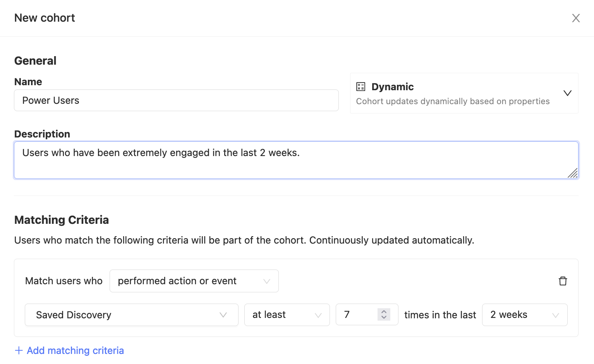594x364 pixels.
Task: Click the 'times in the last' label
Action: point(440,315)
